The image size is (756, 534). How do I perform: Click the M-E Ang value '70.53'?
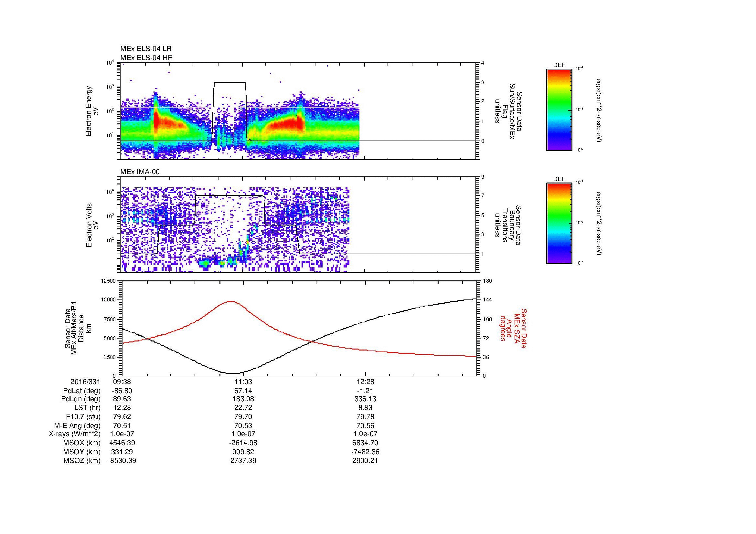click(x=243, y=426)
